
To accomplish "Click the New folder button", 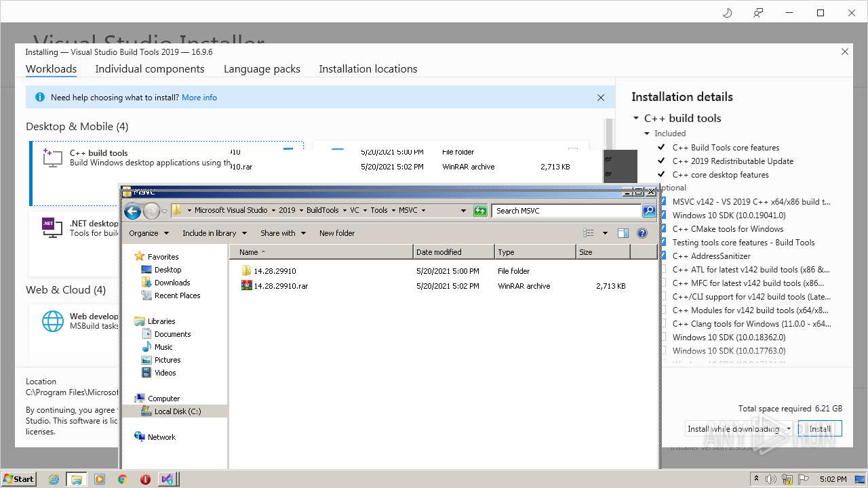I will tap(337, 233).
